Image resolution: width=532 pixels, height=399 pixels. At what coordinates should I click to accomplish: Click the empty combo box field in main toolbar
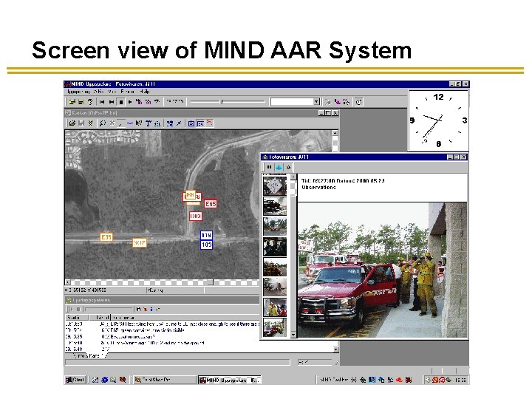coord(292,101)
